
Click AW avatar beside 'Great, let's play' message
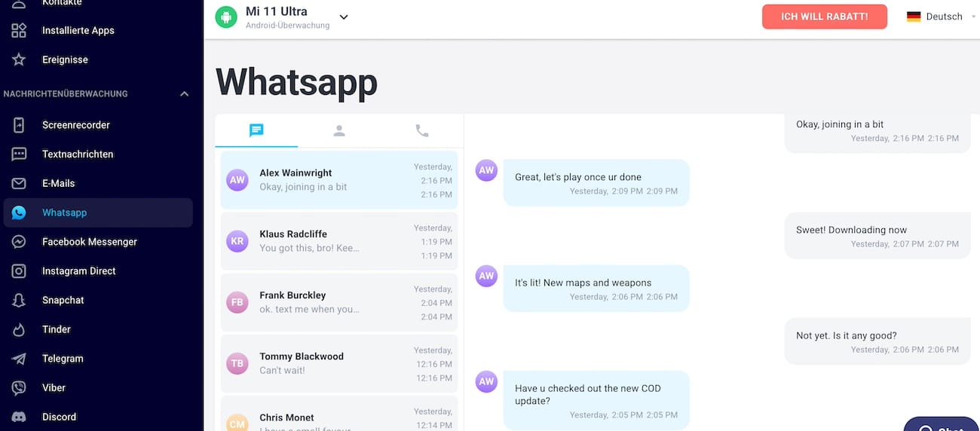tap(486, 170)
